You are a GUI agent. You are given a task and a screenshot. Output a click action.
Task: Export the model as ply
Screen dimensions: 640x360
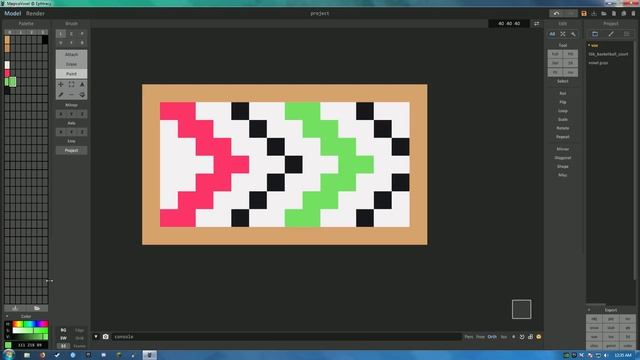point(611,319)
